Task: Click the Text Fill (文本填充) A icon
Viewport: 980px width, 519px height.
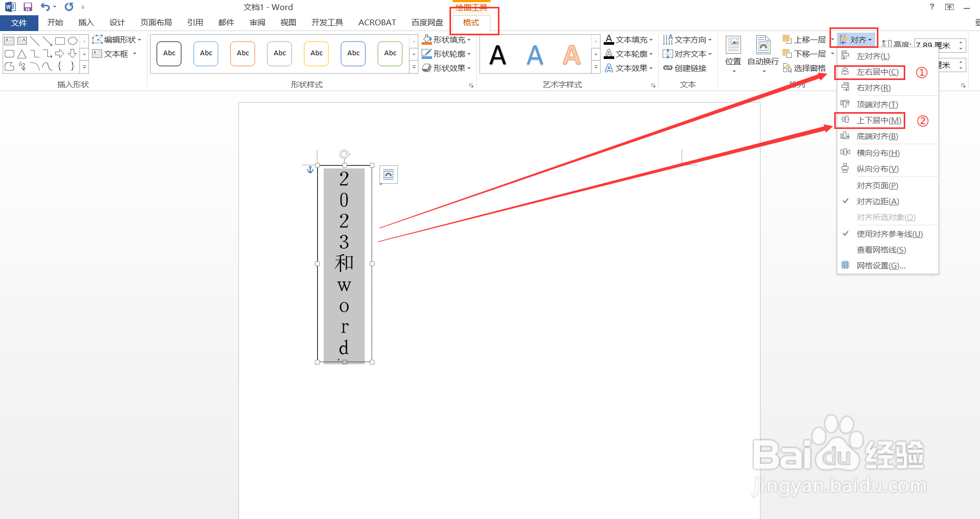Action: point(609,39)
